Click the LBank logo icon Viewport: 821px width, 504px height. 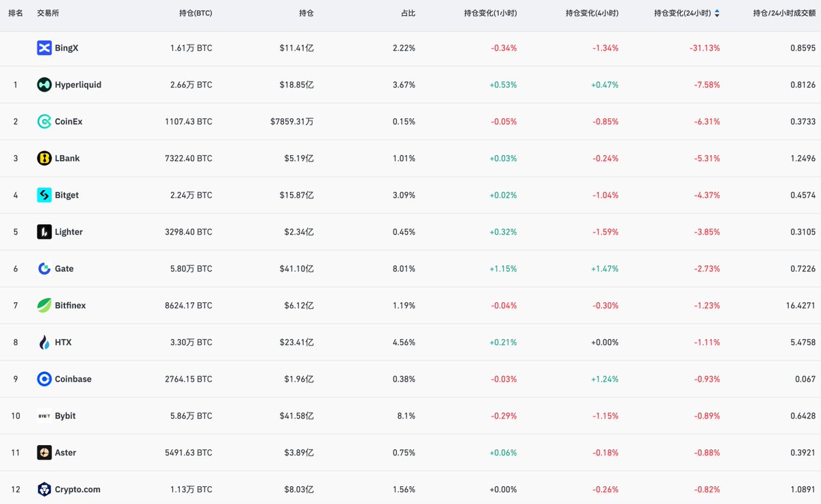(x=44, y=158)
